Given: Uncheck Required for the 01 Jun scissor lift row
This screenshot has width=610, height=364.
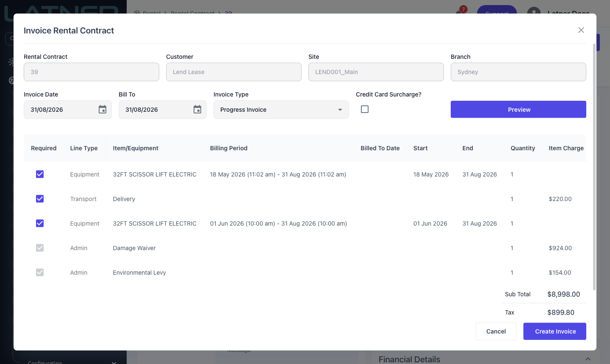Looking at the screenshot, I should tap(40, 223).
